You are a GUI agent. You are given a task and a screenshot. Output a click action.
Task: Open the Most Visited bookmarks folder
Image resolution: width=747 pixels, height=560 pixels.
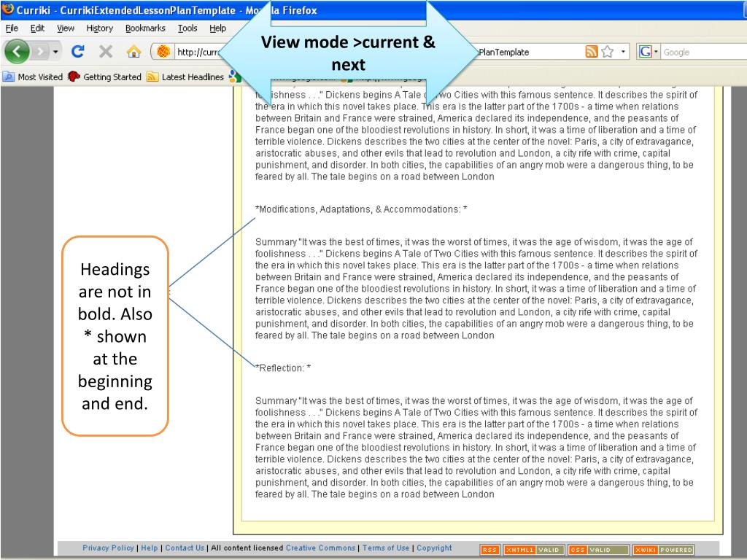point(33,77)
